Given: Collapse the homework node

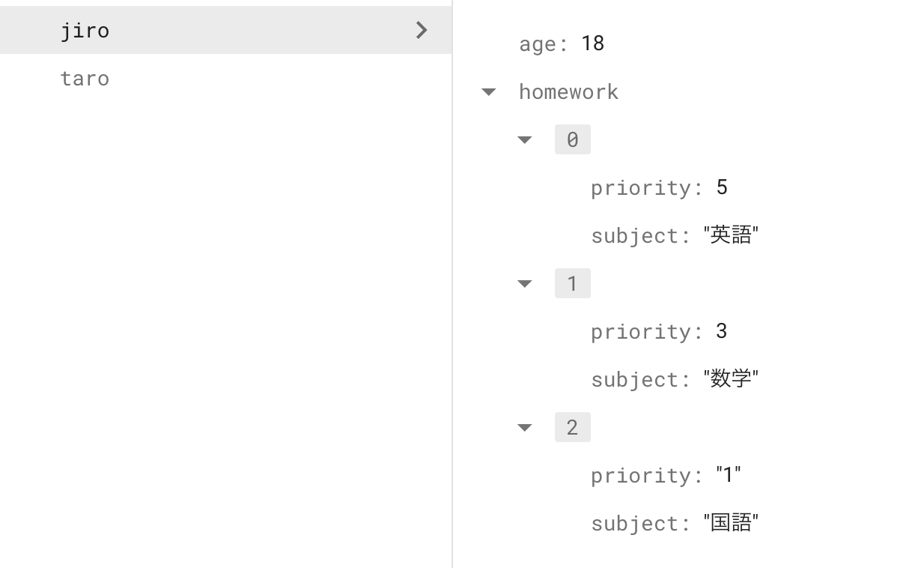Looking at the screenshot, I should (488, 91).
